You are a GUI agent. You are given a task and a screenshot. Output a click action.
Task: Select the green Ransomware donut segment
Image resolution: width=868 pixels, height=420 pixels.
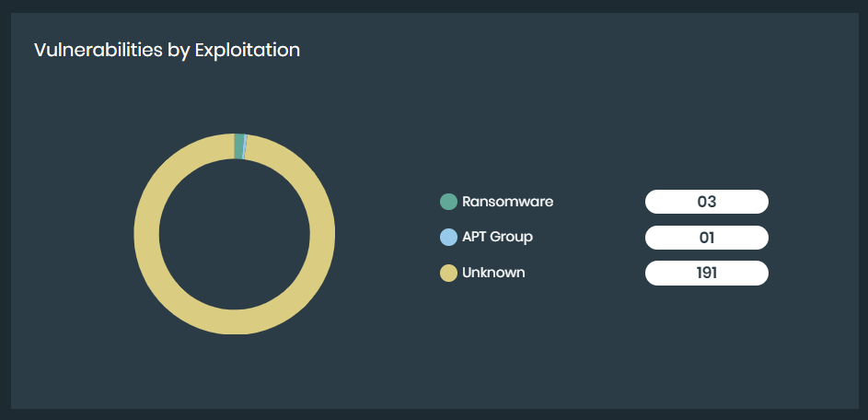(239, 146)
